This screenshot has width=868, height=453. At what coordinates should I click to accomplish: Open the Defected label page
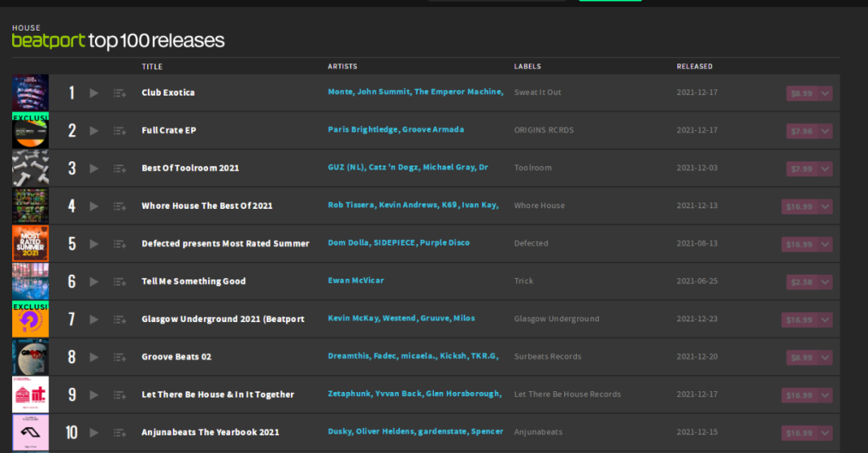pos(531,243)
